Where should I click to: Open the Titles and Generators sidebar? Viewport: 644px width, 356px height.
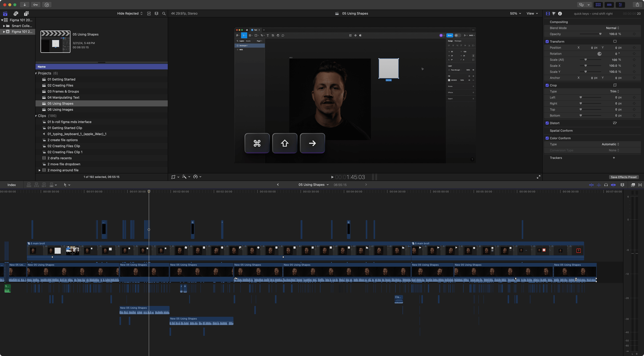(26, 13)
